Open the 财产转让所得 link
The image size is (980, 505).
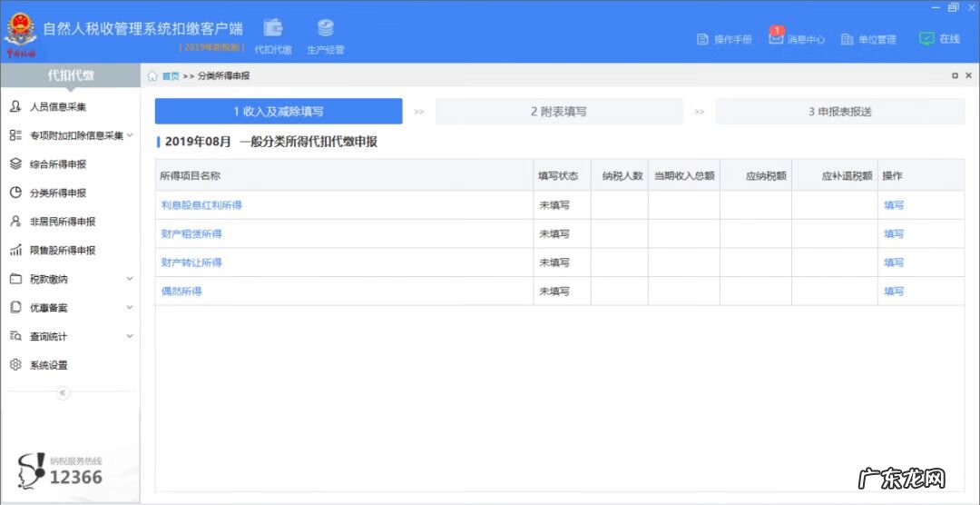click(x=191, y=262)
